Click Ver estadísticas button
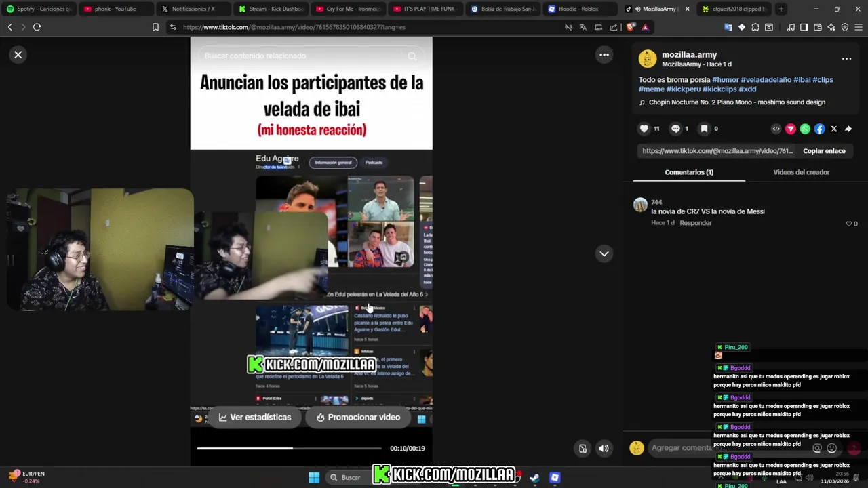868x488 pixels. [255, 418]
